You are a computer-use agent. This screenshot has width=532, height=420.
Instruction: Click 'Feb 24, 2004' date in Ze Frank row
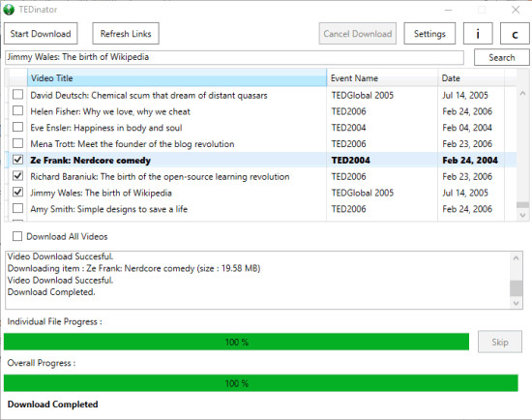[x=470, y=161]
